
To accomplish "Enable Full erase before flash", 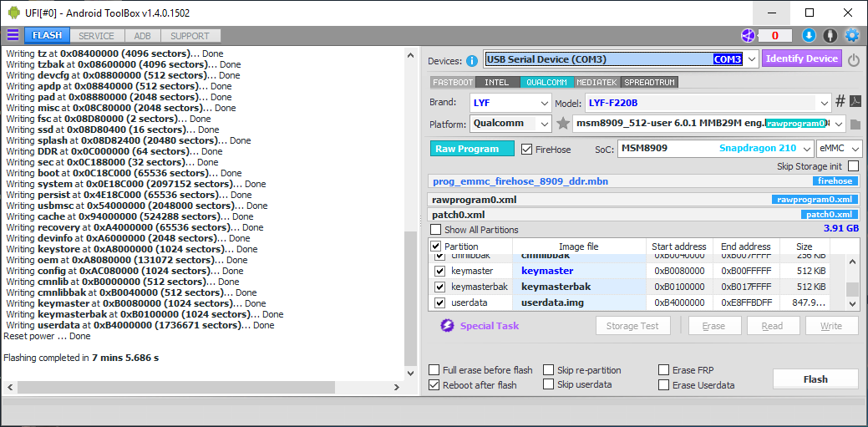I will (434, 370).
